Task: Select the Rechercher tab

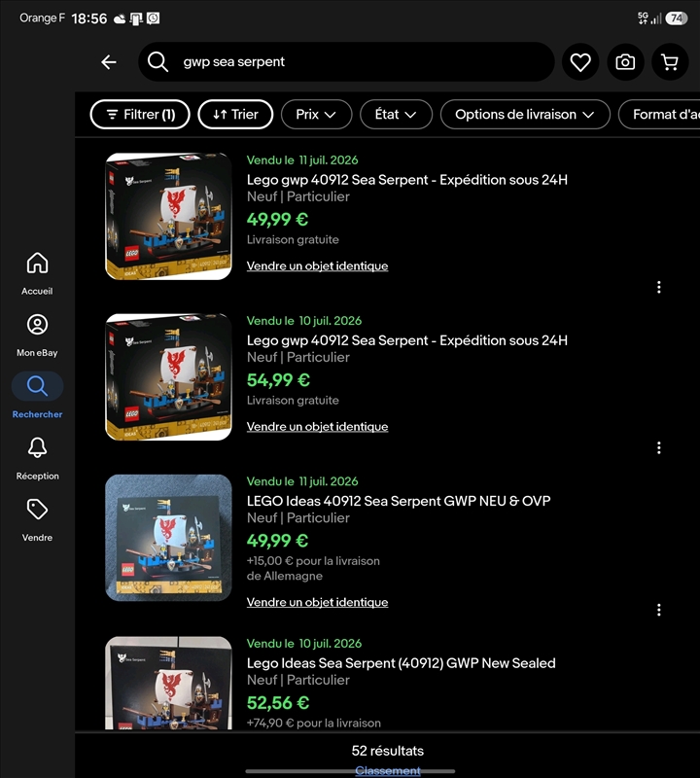Action: pos(37,396)
